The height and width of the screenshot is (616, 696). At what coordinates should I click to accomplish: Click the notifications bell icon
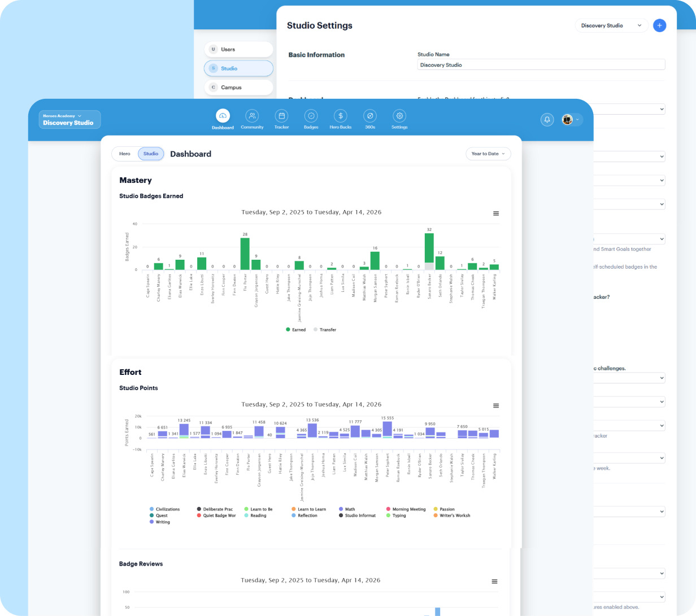[547, 120]
